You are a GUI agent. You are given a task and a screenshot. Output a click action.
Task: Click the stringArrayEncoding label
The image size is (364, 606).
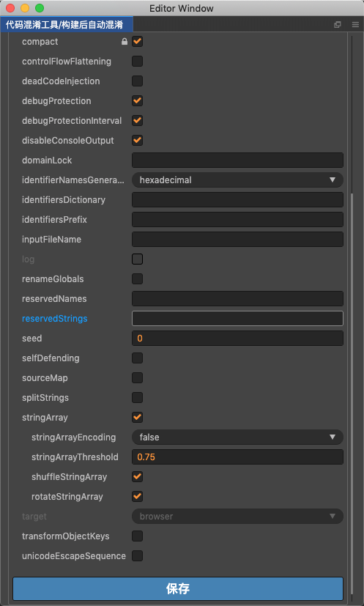coord(73,437)
